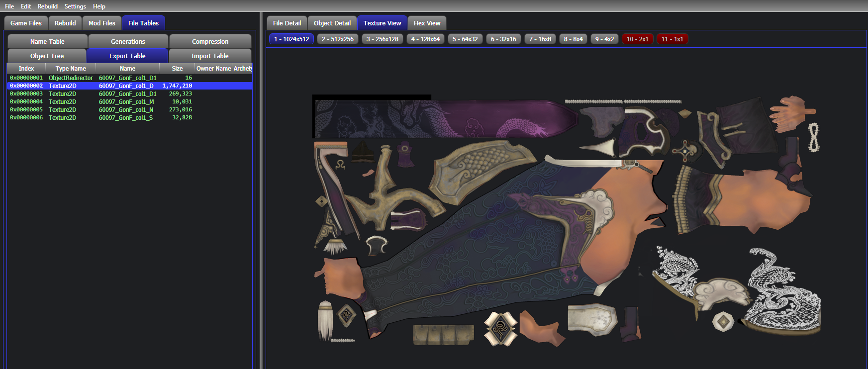Click the size value 32,828
868x369 pixels.
point(182,117)
